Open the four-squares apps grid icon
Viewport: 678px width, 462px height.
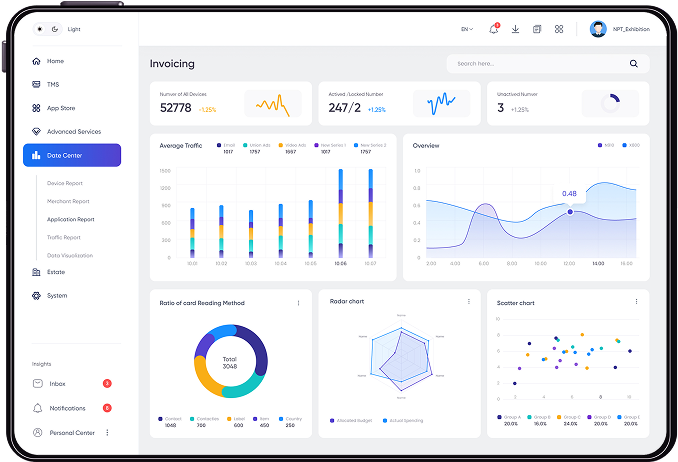[559, 29]
